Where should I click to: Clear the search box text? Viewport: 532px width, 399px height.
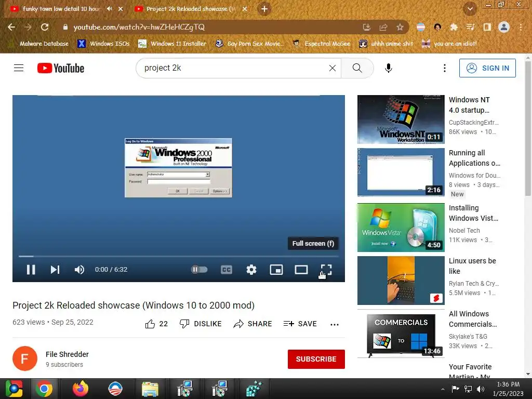tap(332, 68)
